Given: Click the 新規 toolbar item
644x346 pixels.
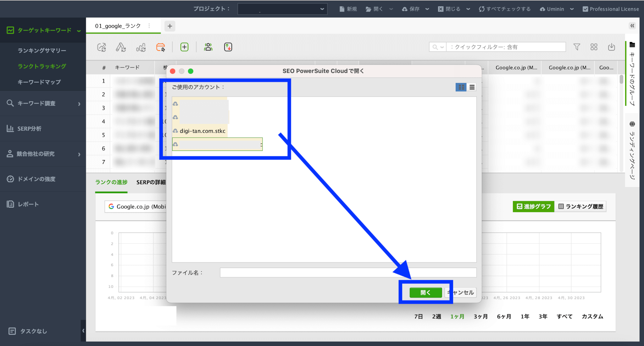Looking at the screenshot, I should (348, 9).
